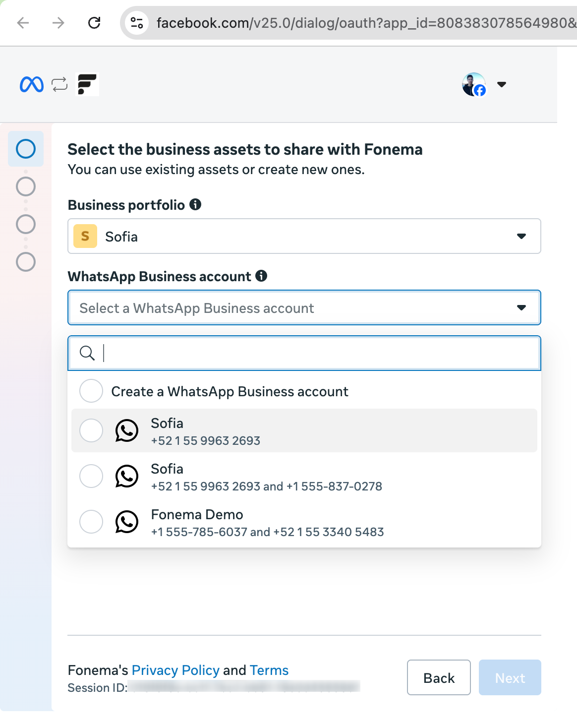Collapse Select a WhatsApp Business account dropdown
The width and height of the screenshot is (577, 728).
304,307
